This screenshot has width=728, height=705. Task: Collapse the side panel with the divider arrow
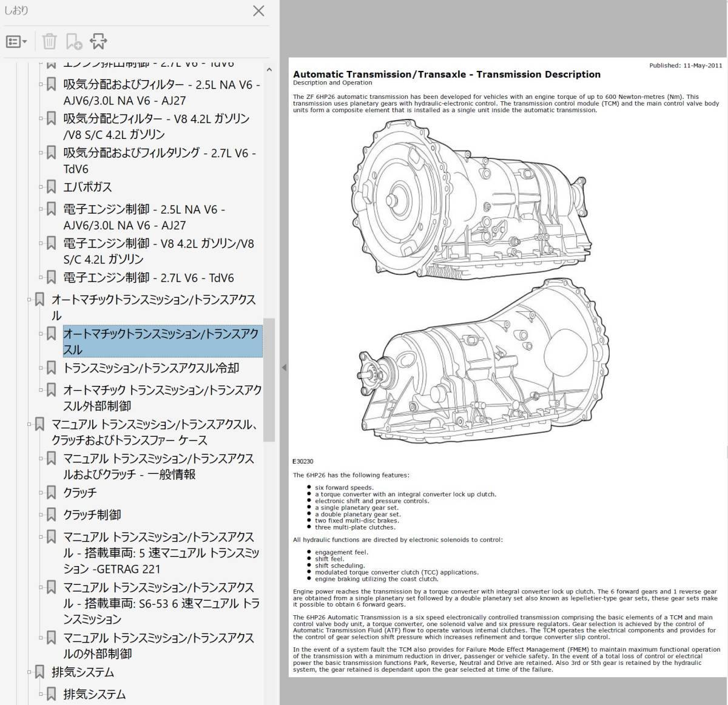tap(283, 367)
